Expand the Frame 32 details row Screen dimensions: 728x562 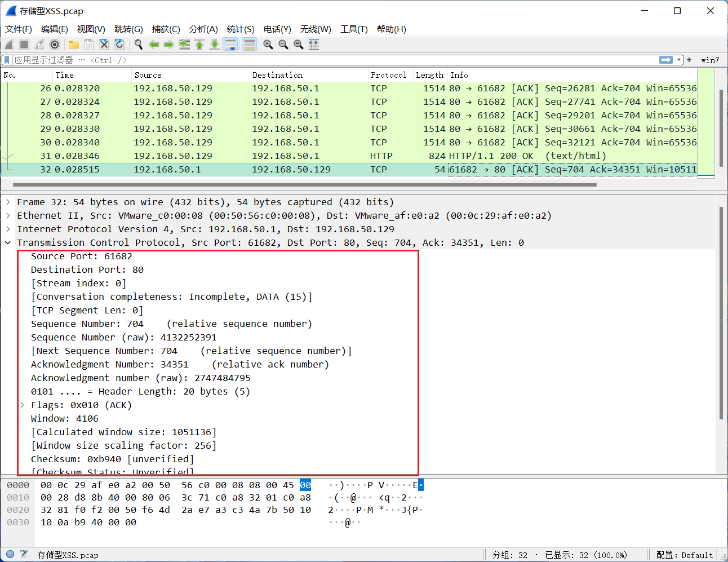pos(8,202)
